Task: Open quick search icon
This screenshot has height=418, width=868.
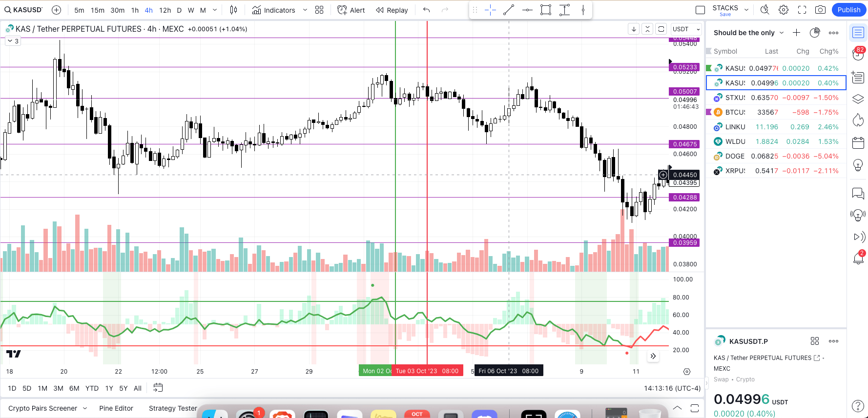Action: [x=765, y=10]
